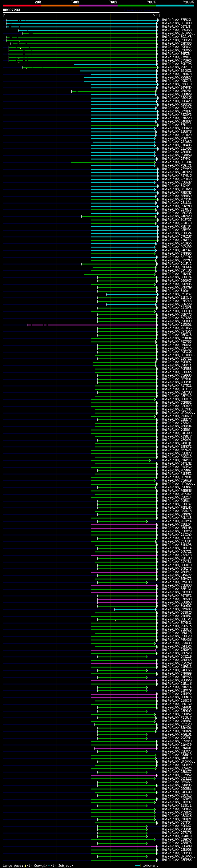Click the cyan ~100% identity legend segment
This screenshot has height=868, width=197.
click(x=175, y=6)
